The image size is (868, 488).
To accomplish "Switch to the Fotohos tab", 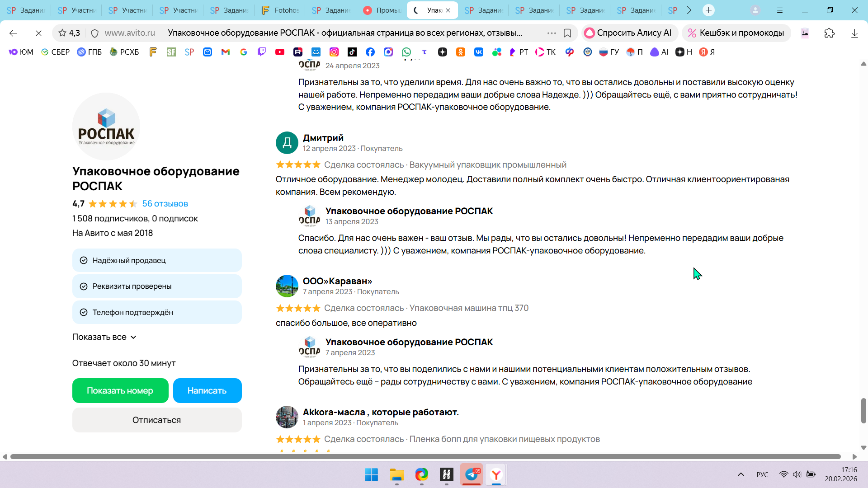I will tap(280, 10).
